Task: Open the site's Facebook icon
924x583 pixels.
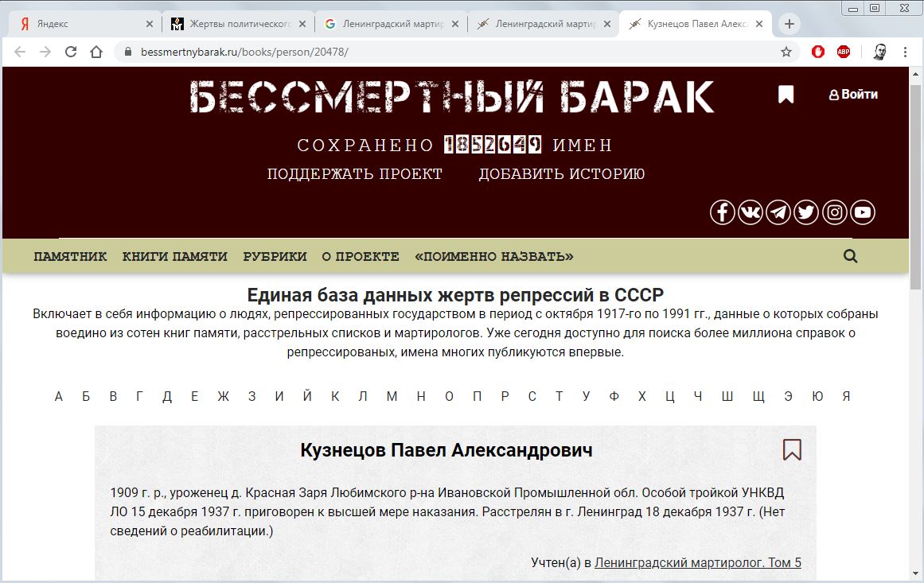Action: (722, 212)
